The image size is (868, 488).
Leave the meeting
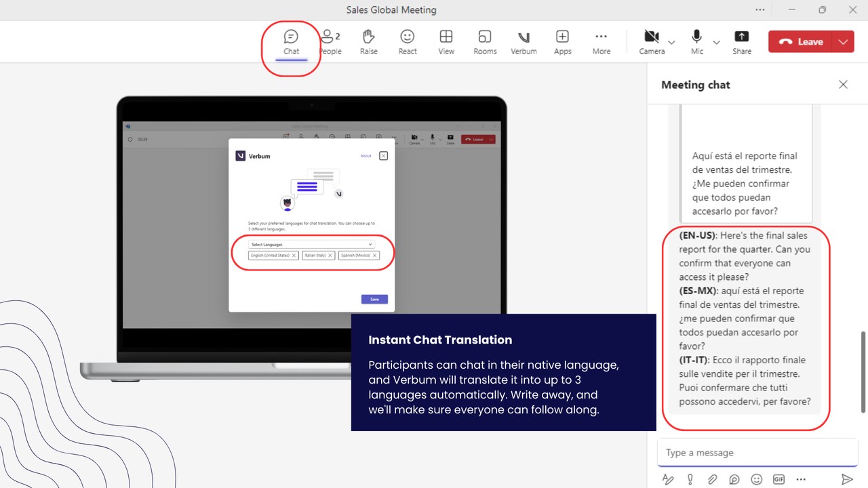click(x=802, y=41)
